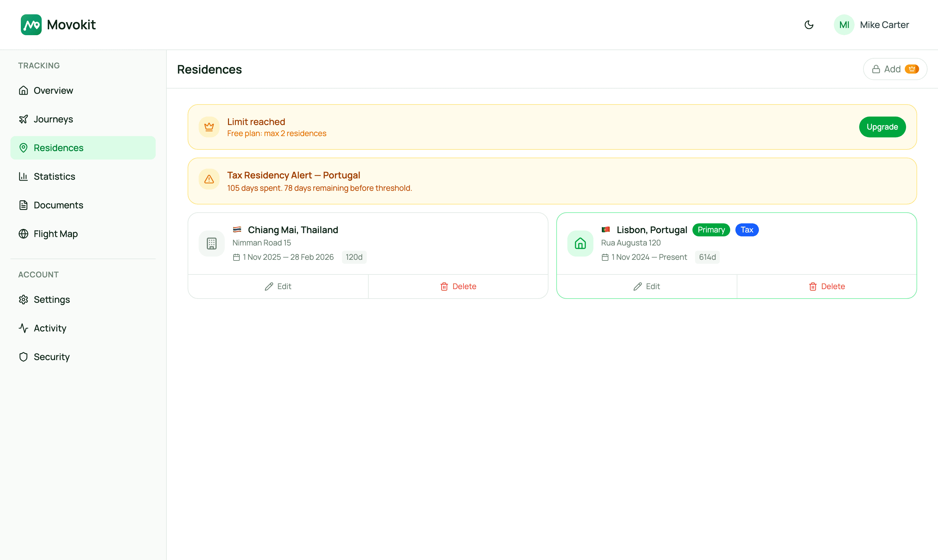The image size is (938, 560).
Task: Click the Documents file icon
Action: [23, 205]
